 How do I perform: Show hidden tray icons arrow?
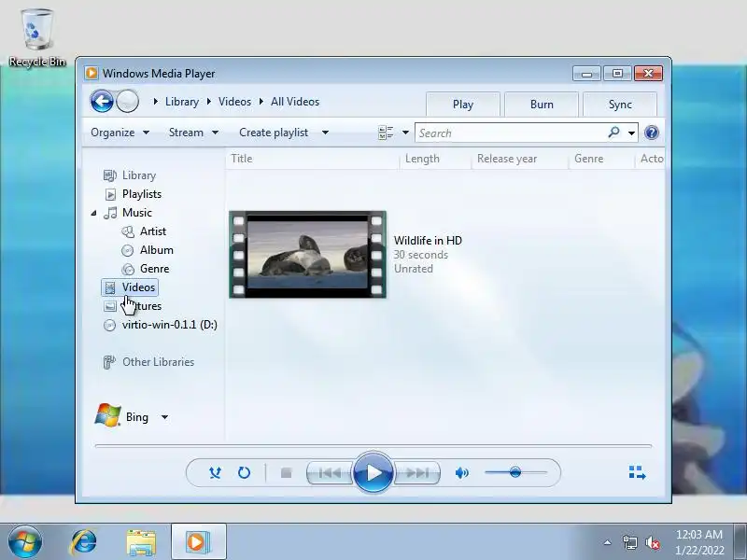[x=608, y=542]
